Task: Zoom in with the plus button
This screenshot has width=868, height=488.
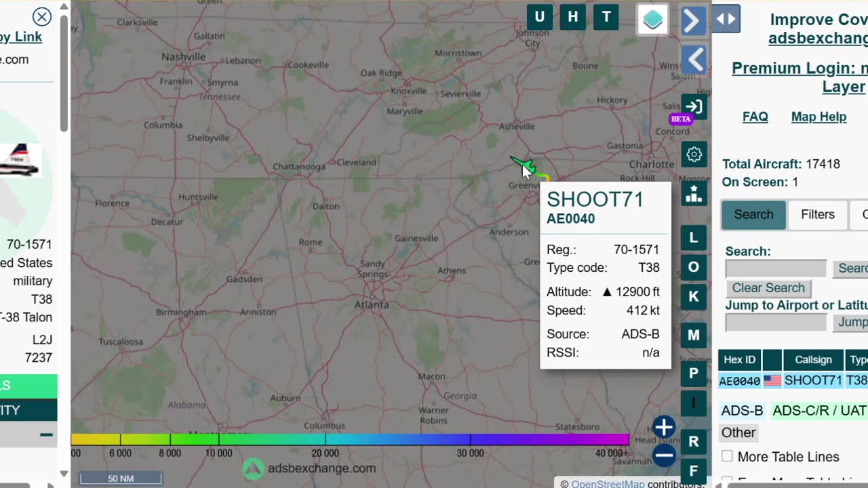Action: pos(664,427)
